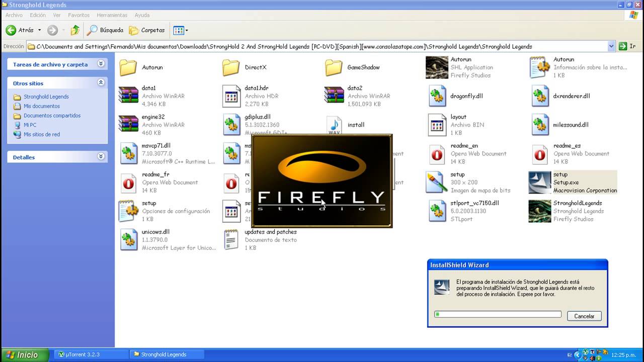Open the DirectX folder icon
This screenshot has width=644, height=362.
click(231, 67)
